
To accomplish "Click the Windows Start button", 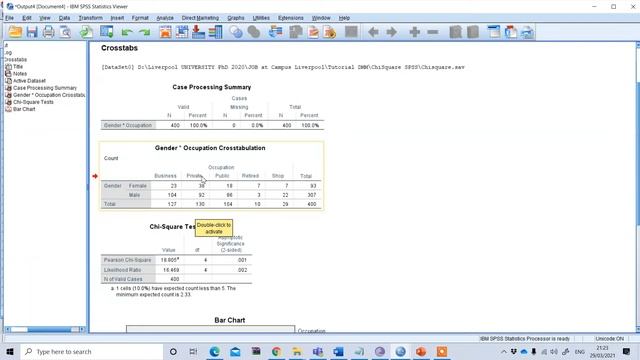I will pos(10,351).
